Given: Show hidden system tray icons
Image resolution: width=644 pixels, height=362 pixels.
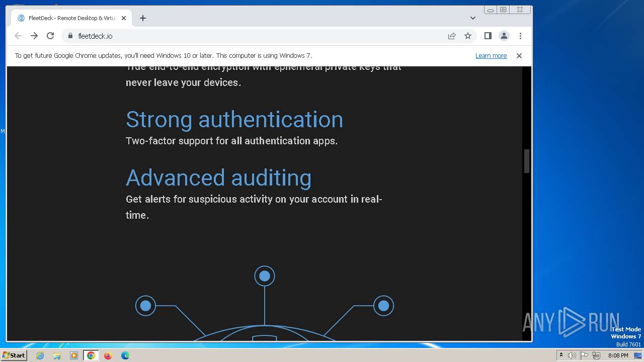Looking at the screenshot, I should [561, 355].
